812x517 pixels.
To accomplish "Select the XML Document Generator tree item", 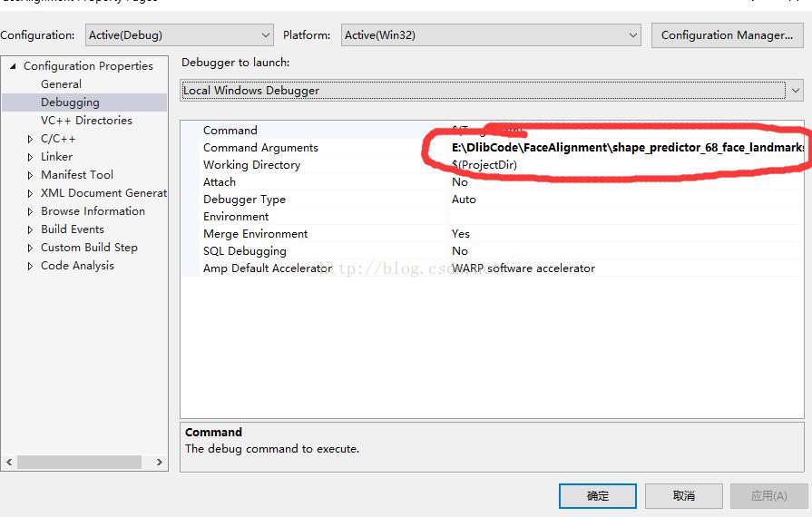I will (x=103, y=192).
